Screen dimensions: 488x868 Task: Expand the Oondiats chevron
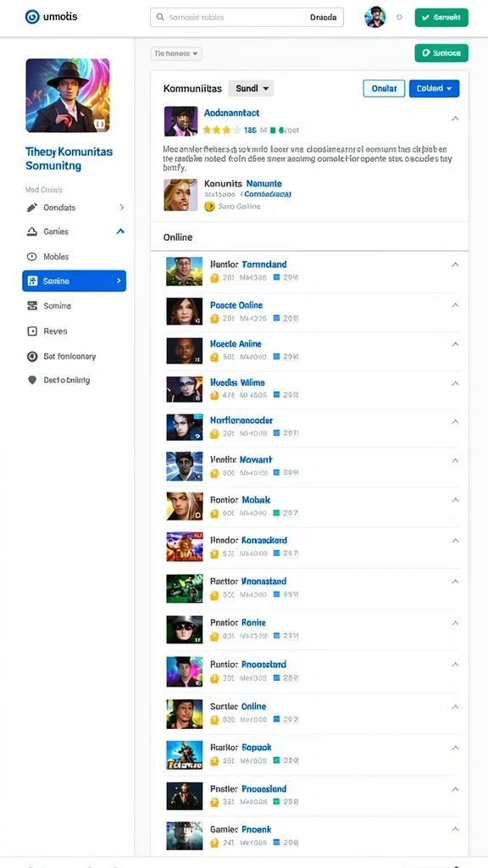click(122, 208)
